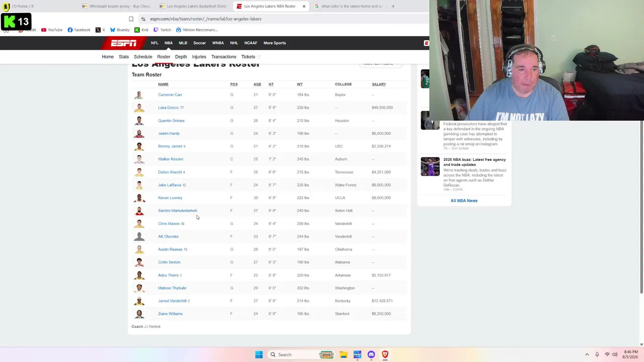Open a new browser tab
The image size is (644, 362).
click(x=393, y=6)
